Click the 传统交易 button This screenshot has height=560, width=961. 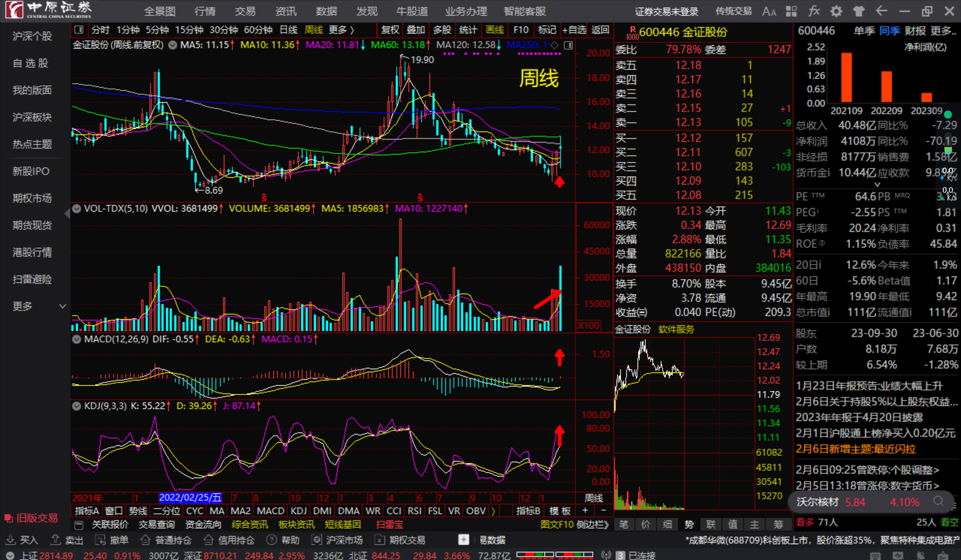tap(733, 11)
